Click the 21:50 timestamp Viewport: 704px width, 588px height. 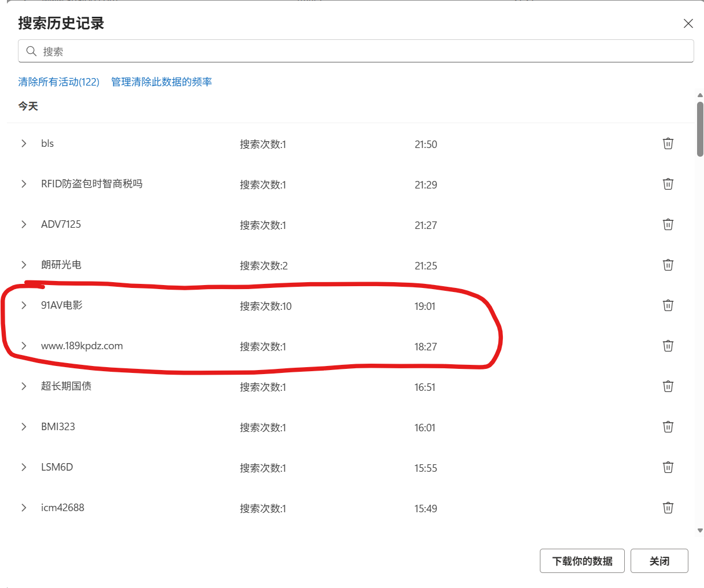[426, 145]
